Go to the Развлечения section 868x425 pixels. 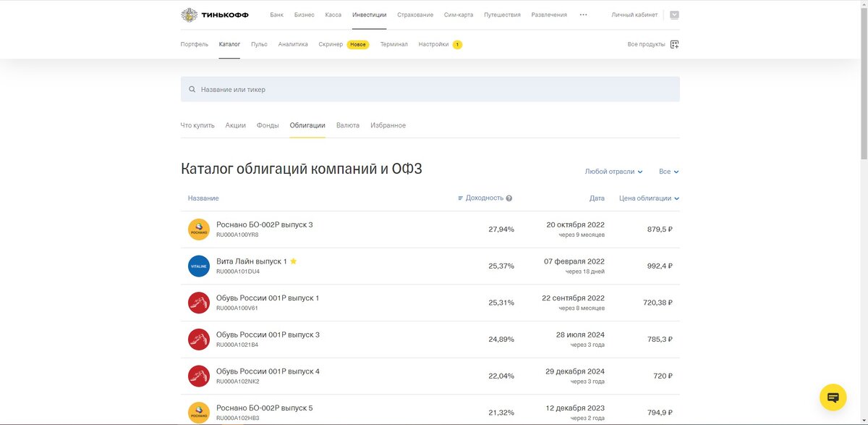[549, 14]
